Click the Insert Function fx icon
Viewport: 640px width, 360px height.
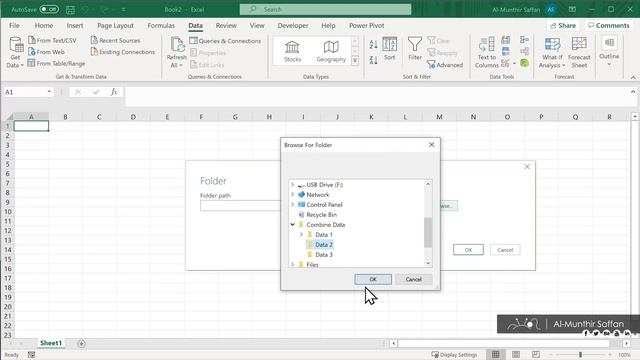[x=114, y=92]
